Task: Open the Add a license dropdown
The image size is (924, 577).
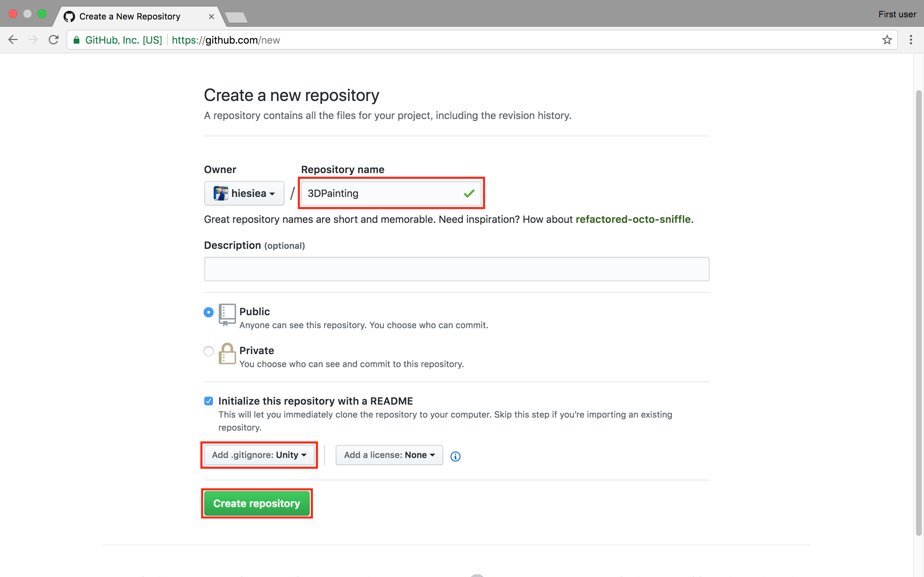Action: (389, 455)
